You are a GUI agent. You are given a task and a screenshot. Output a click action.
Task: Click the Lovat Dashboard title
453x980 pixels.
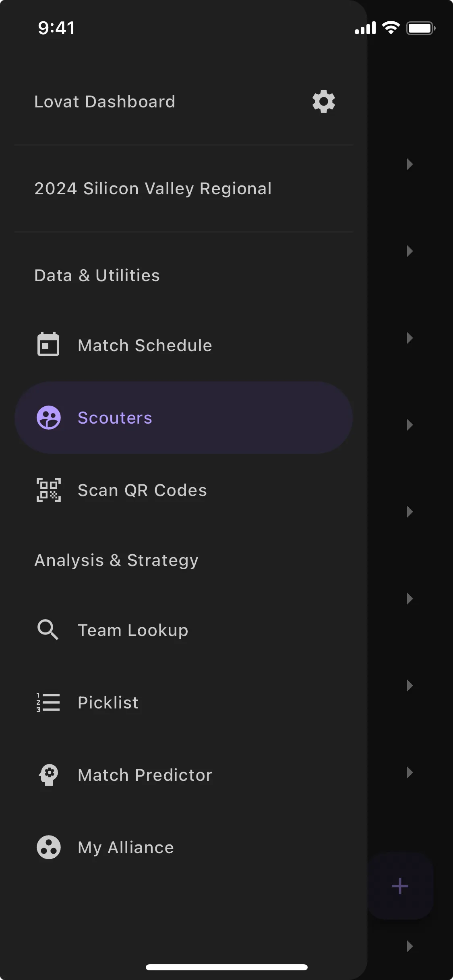click(105, 102)
